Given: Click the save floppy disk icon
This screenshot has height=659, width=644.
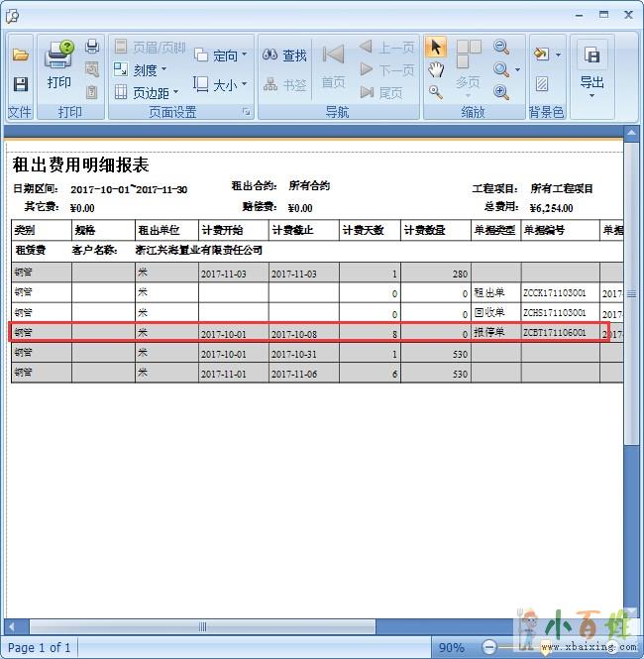Looking at the screenshot, I should pyautogui.click(x=20, y=85).
